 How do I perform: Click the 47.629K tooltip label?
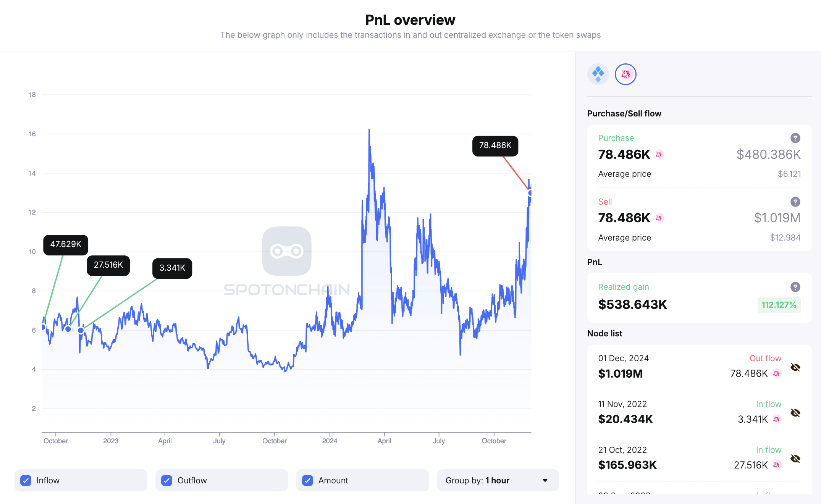[x=65, y=244]
